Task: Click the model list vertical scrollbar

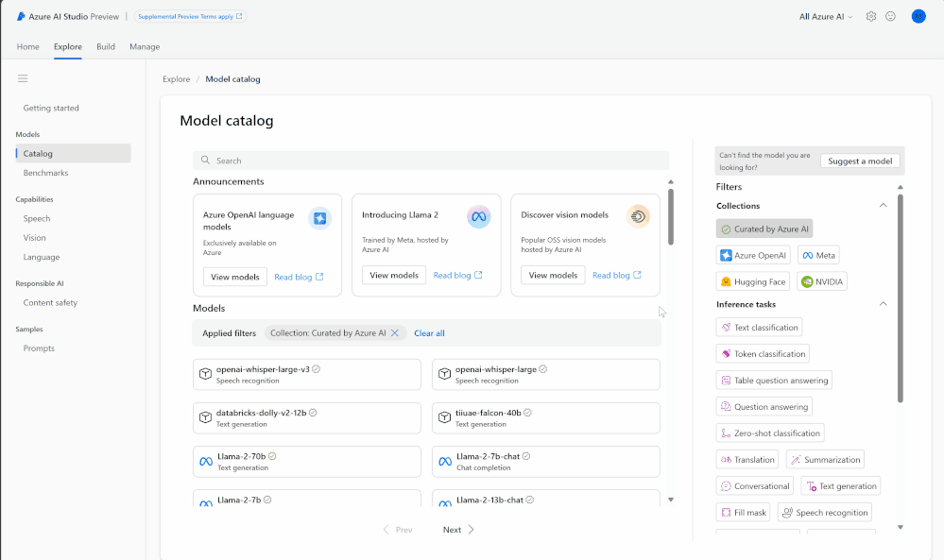Action: point(671,217)
